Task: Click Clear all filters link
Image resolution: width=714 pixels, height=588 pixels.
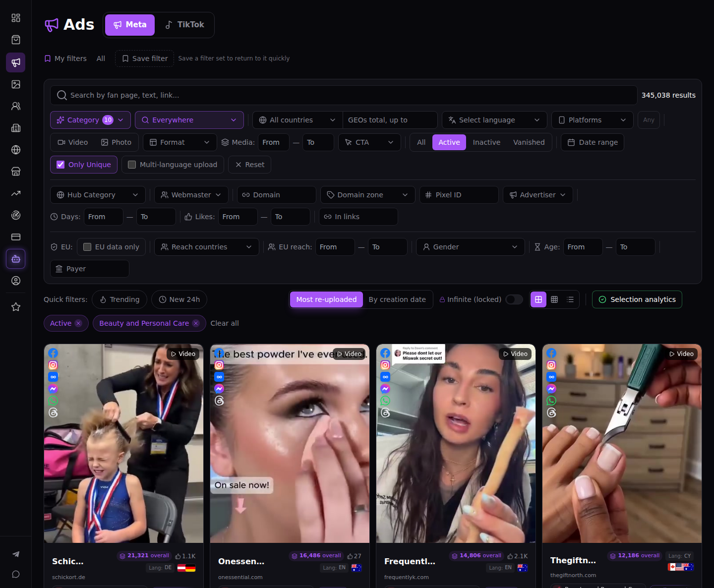Action: [x=225, y=323]
